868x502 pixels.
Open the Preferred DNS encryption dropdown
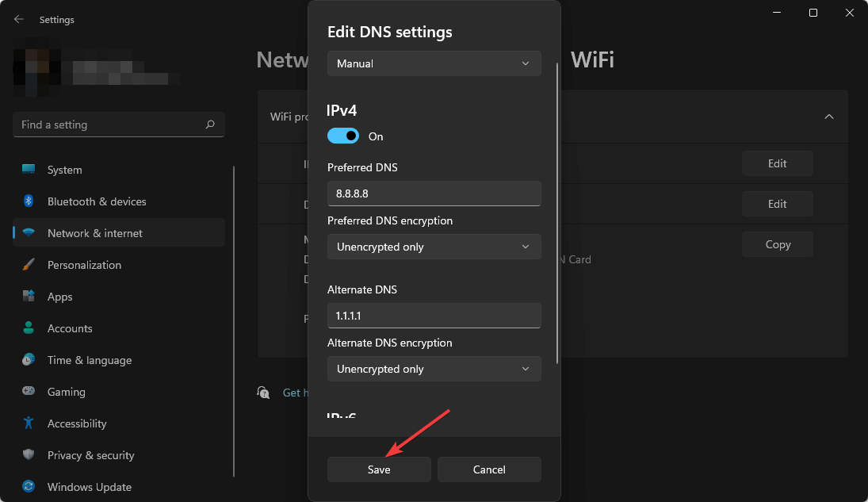click(434, 247)
